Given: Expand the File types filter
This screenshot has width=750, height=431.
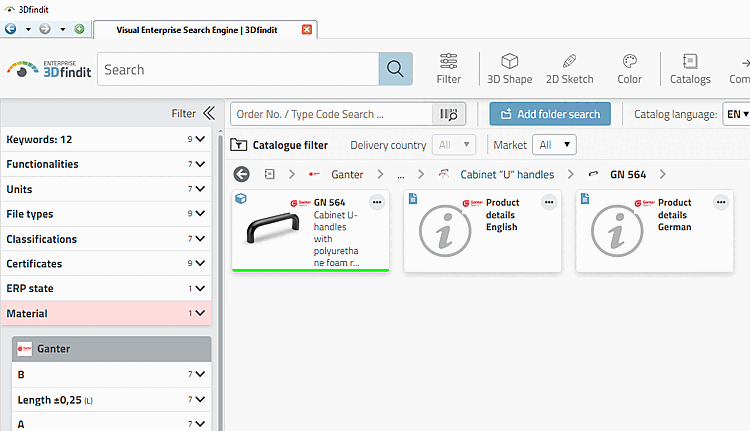Looking at the screenshot, I should pos(106,214).
